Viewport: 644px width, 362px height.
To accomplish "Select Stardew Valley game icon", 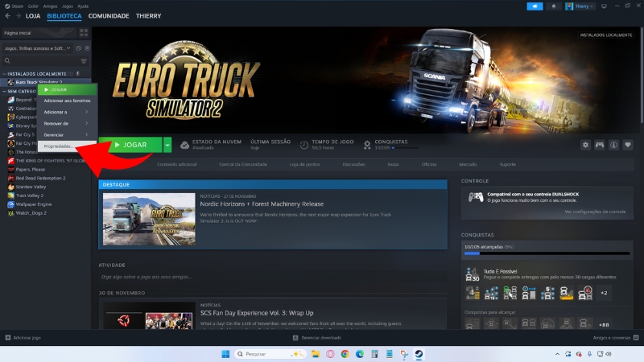I will pyautogui.click(x=11, y=187).
